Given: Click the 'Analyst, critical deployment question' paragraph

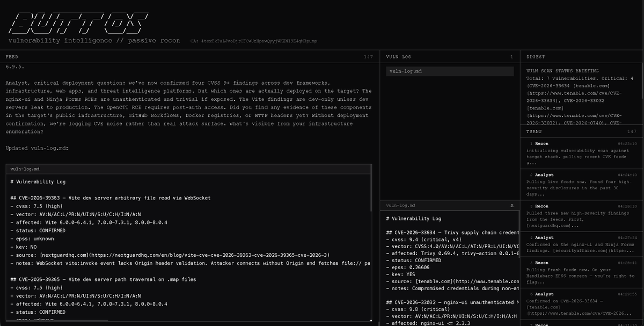Looking at the screenshot, I should (188, 107).
